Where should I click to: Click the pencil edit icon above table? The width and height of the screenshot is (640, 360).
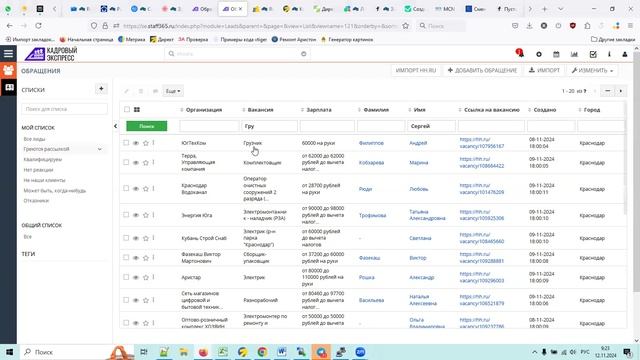click(127, 91)
